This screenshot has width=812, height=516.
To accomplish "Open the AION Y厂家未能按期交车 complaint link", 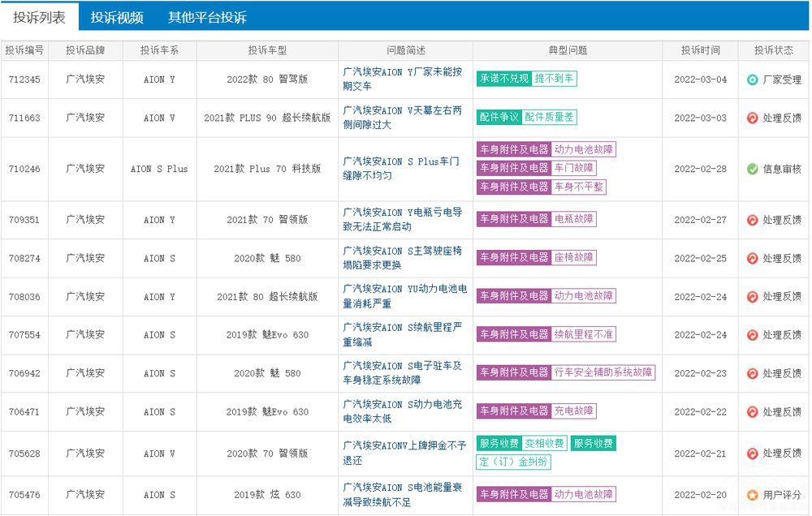I will pyautogui.click(x=402, y=79).
